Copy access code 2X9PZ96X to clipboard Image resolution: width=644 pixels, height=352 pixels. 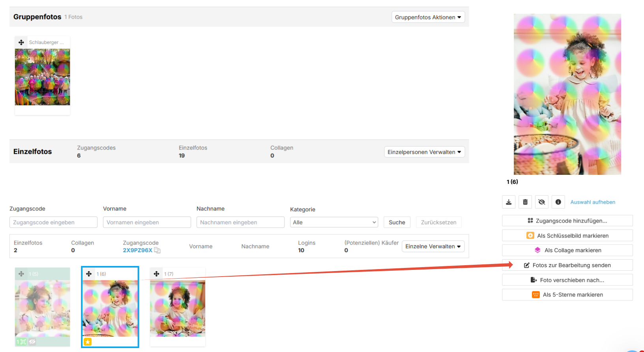157,250
